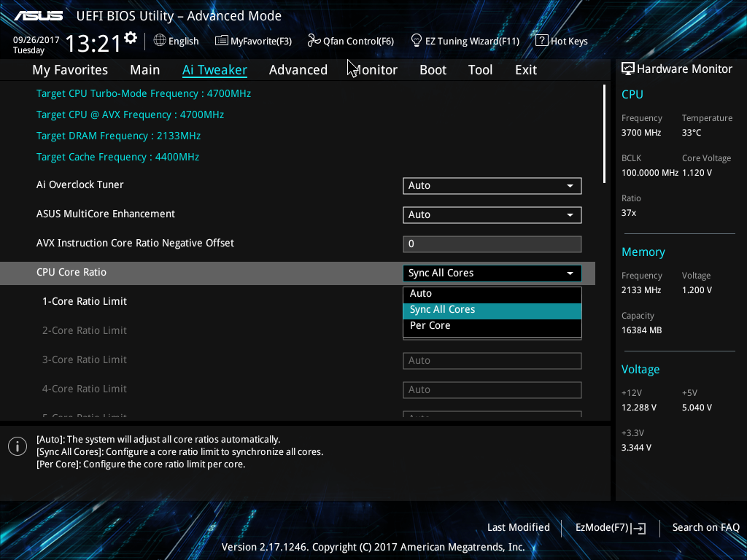Screen dimensions: 747x560
Task: Click the 13:21 clock display
Action: click(x=93, y=44)
